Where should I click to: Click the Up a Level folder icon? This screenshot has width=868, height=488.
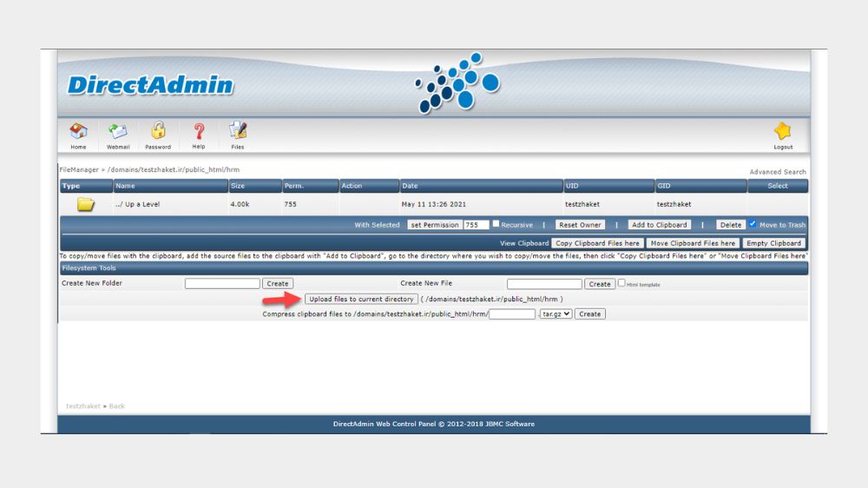(85, 204)
